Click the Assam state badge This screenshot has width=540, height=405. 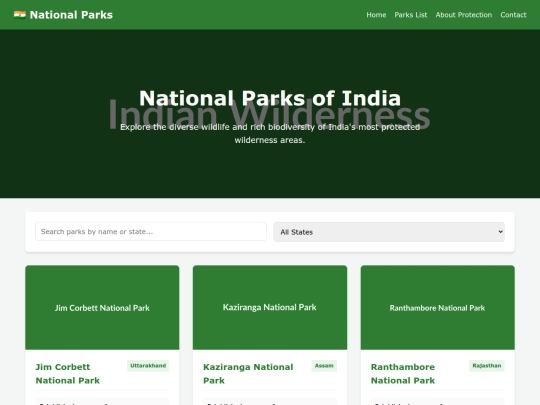324,366
